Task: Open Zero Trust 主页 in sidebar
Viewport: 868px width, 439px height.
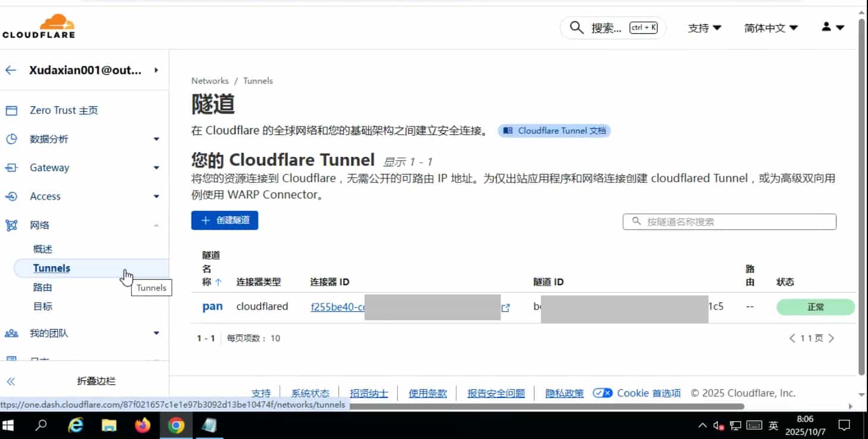Action: tap(64, 110)
